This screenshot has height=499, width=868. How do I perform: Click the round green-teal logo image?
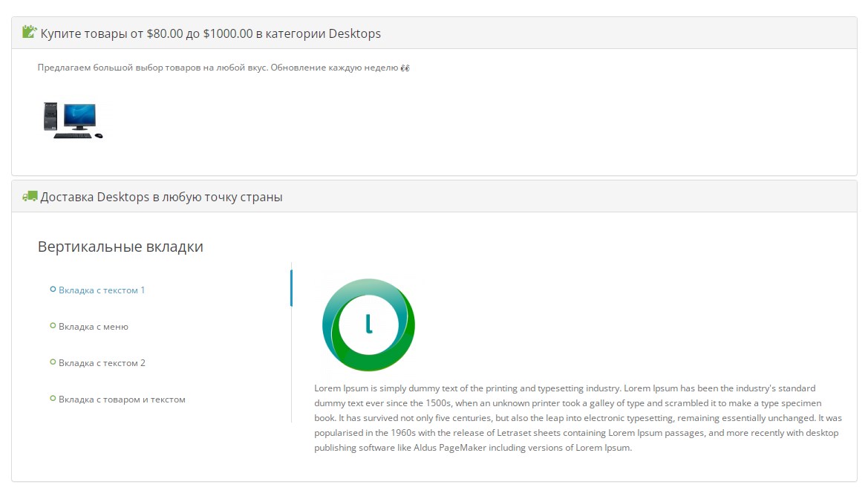tap(368, 324)
